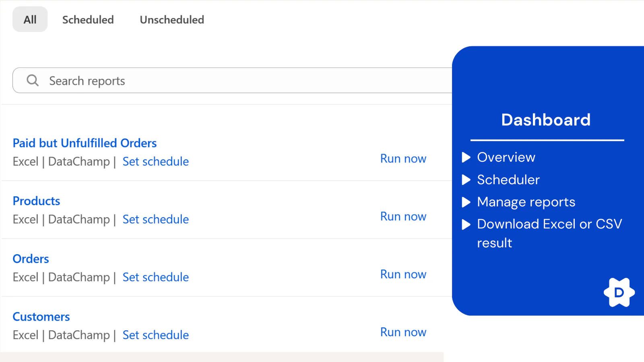644x362 pixels.
Task: Show the Unscheduled reports tab
Action: pyautogui.click(x=172, y=19)
